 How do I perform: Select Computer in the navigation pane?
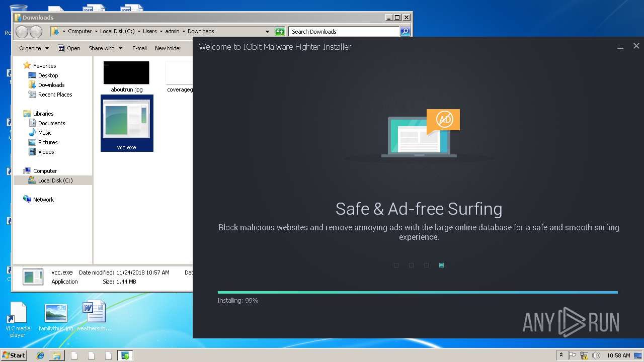45,171
